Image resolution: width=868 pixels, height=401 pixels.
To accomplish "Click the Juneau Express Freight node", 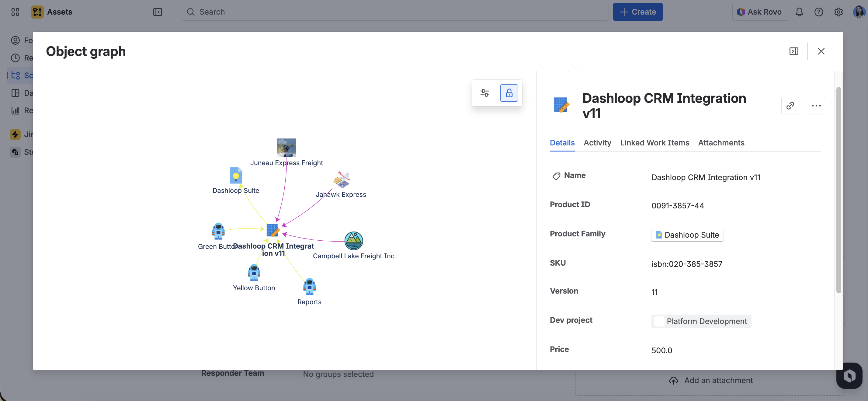I will (x=286, y=148).
